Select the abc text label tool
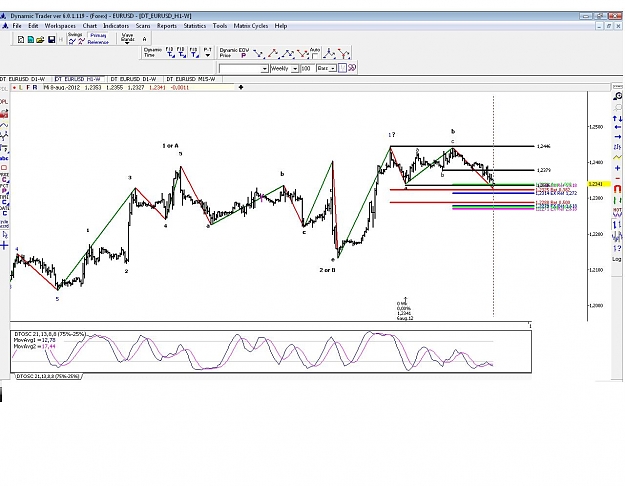625x486 pixels. tap(4, 158)
